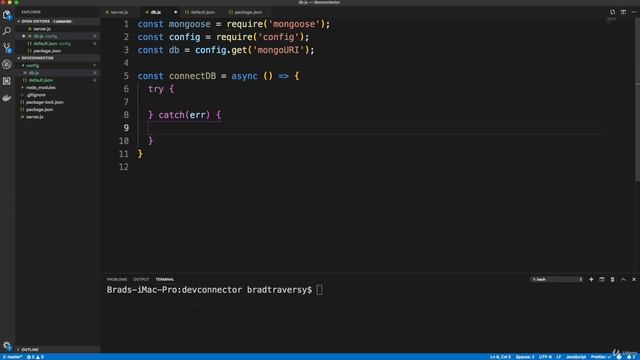Click Ln 9, Col 5 cursor position indicator
640x360 pixels.
(500, 357)
